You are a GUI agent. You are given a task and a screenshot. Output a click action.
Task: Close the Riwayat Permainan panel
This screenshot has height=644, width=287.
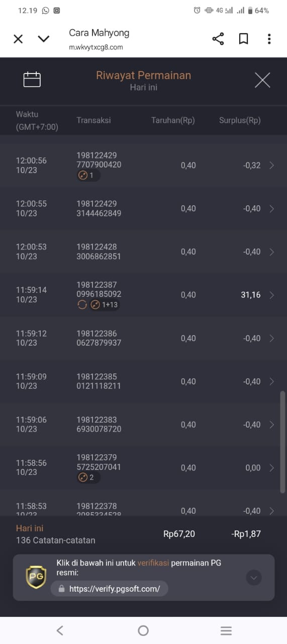pos(262,80)
